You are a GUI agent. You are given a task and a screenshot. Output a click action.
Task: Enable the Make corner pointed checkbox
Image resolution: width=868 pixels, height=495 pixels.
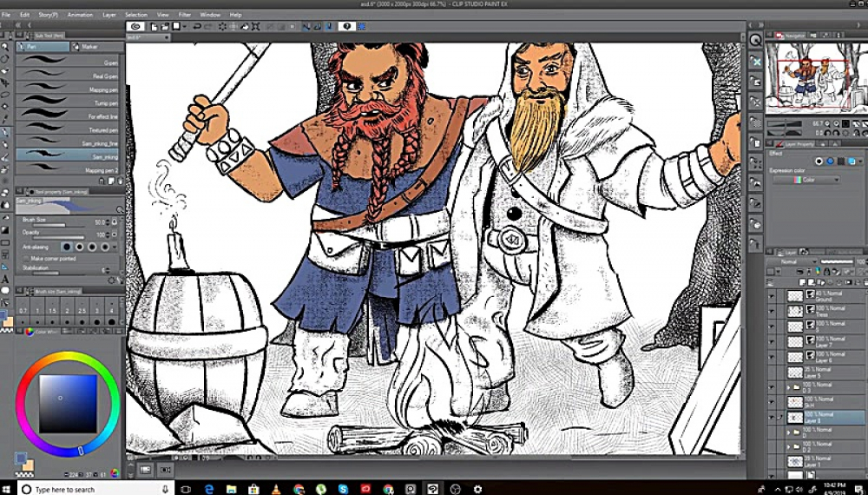tap(25, 258)
